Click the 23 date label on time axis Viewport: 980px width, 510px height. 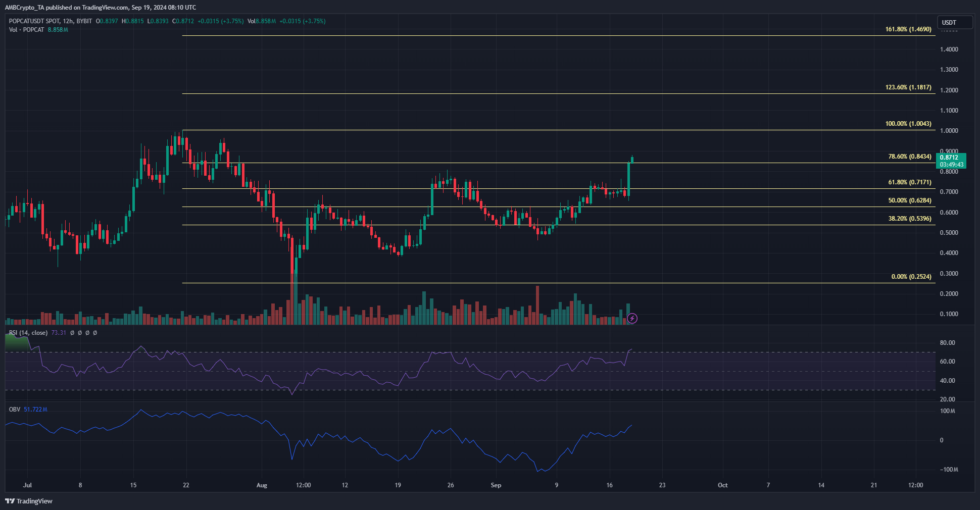tap(662, 485)
